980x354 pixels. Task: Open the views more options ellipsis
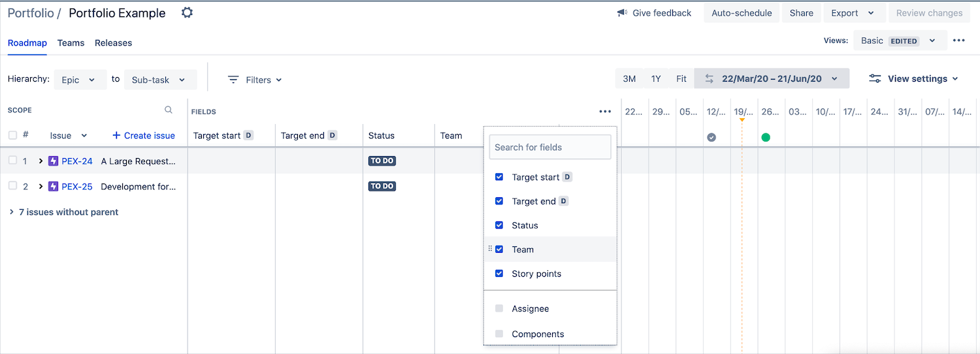pyautogui.click(x=958, y=40)
